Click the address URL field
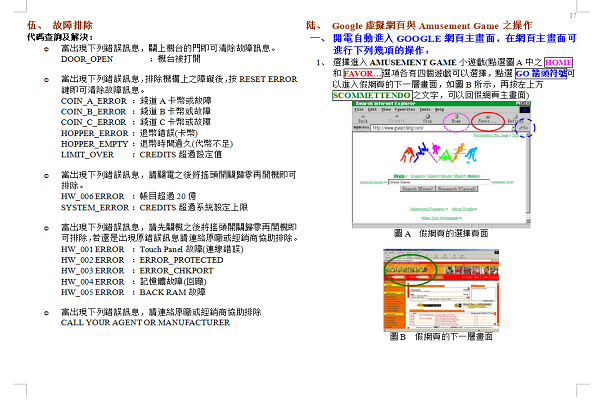 442,128
